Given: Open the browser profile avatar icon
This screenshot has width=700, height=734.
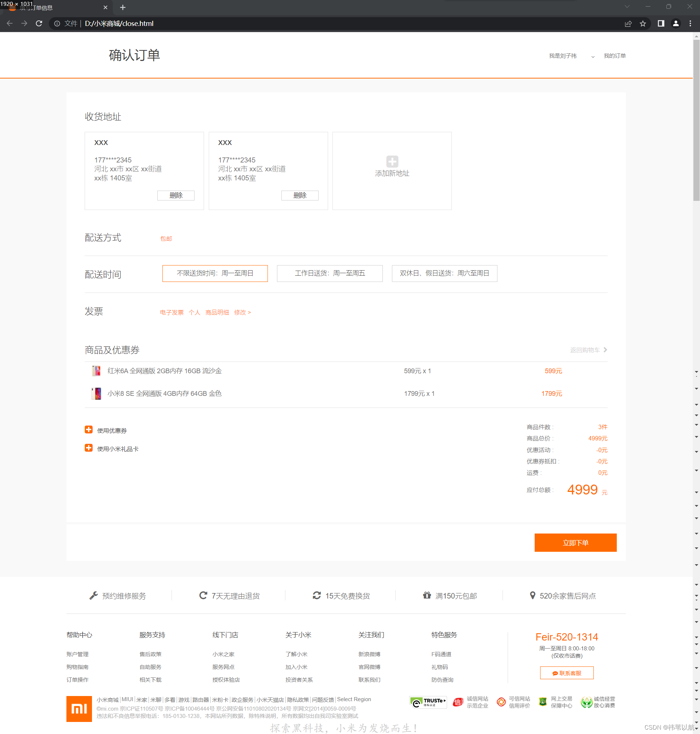Looking at the screenshot, I should coord(676,23).
